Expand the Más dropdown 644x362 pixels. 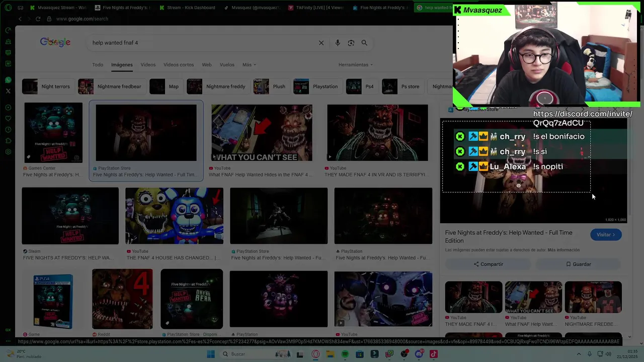[x=249, y=65]
